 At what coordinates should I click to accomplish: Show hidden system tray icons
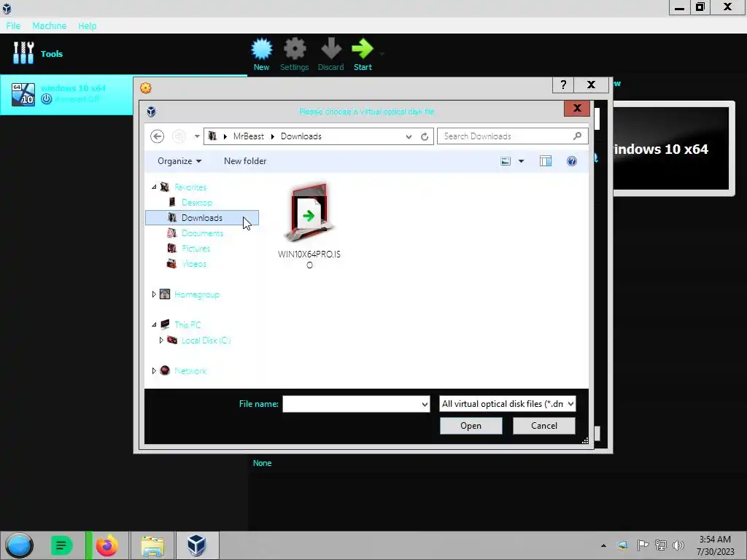click(x=603, y=545)
